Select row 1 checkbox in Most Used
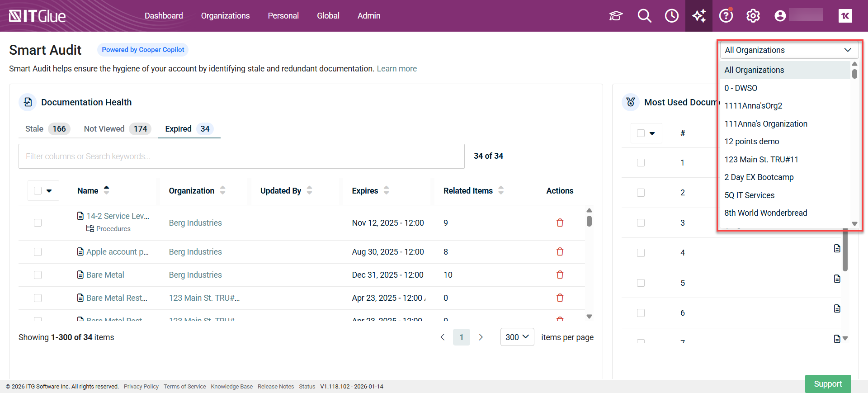The image size is (868, 393). 641,163
